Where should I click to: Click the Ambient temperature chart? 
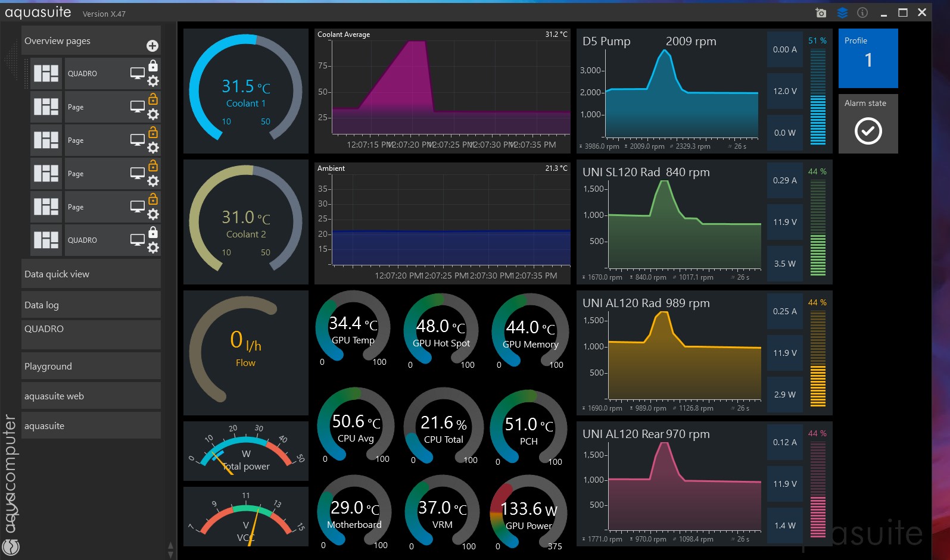click(x=443, y=222)
